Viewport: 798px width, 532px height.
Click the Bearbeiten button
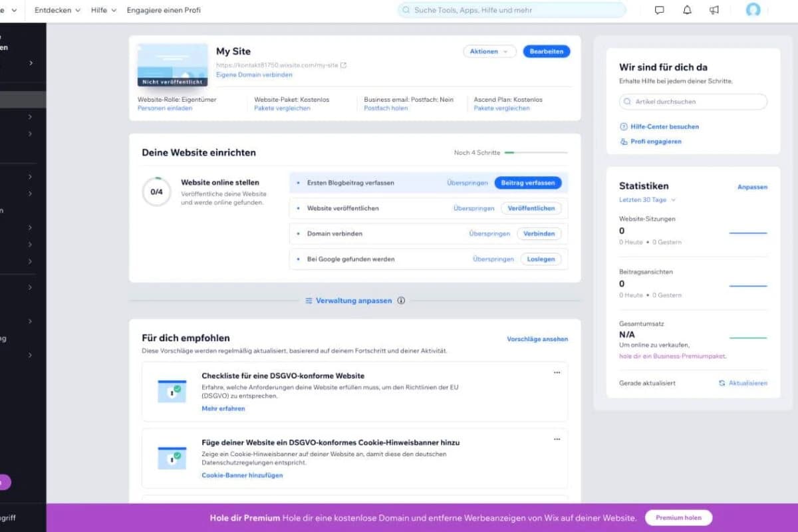pyautogui.click(x=547, y=51)
